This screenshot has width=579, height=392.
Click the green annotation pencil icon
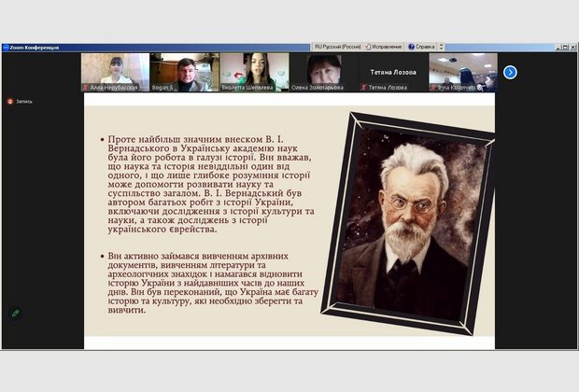tap(15, 314)
